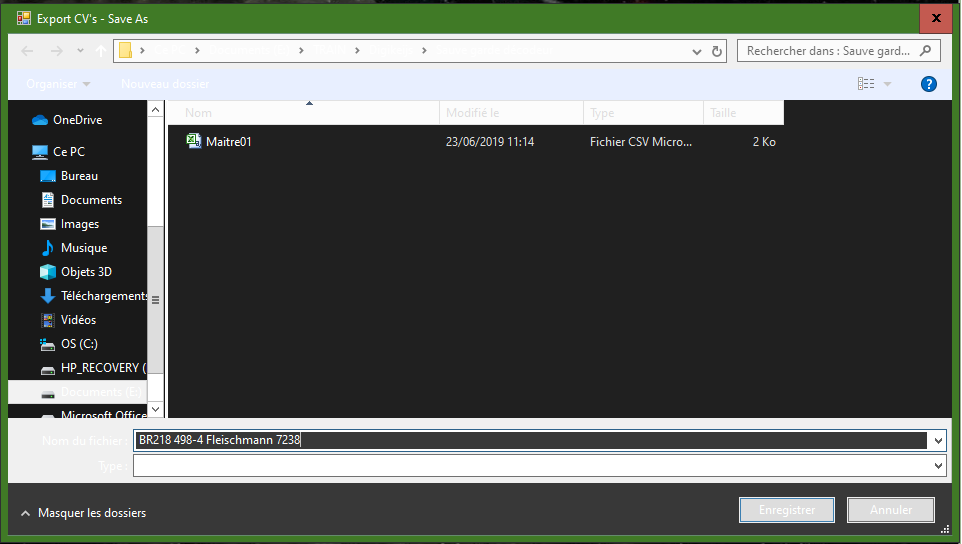Sort files by the Nom column
The height and width of the screenshot is (544, 962).
coord(304,113)
